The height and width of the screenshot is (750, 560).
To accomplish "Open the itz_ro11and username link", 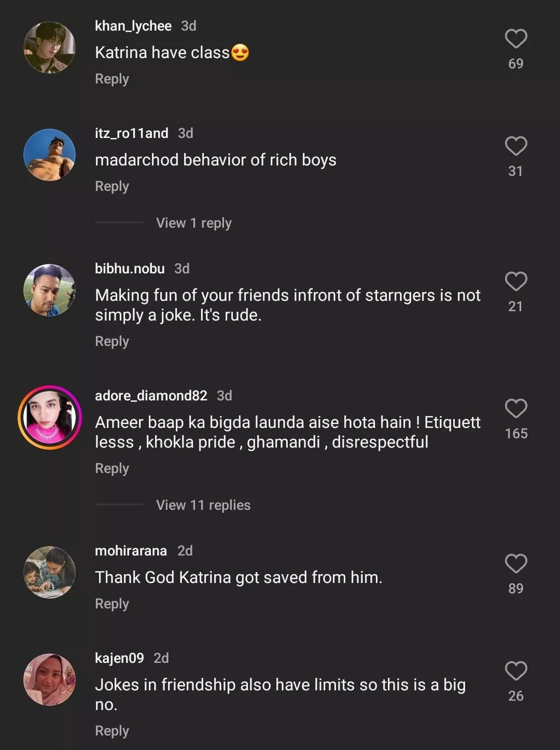I will point(132,133).
